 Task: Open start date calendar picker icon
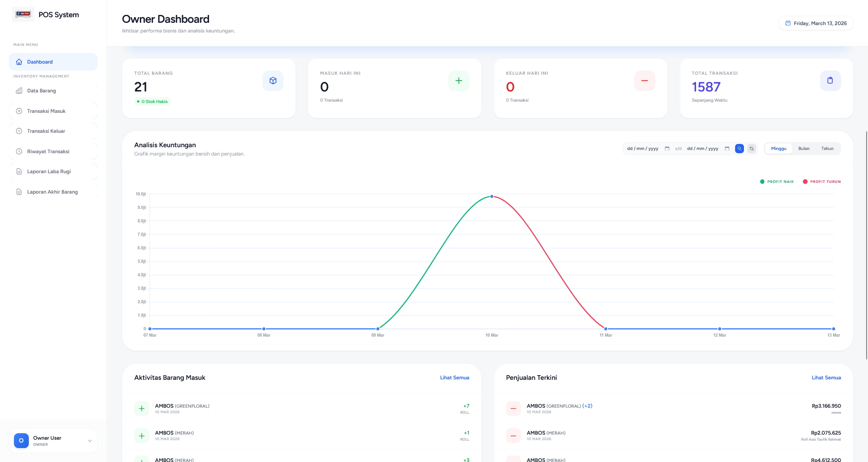coord(667,149)
